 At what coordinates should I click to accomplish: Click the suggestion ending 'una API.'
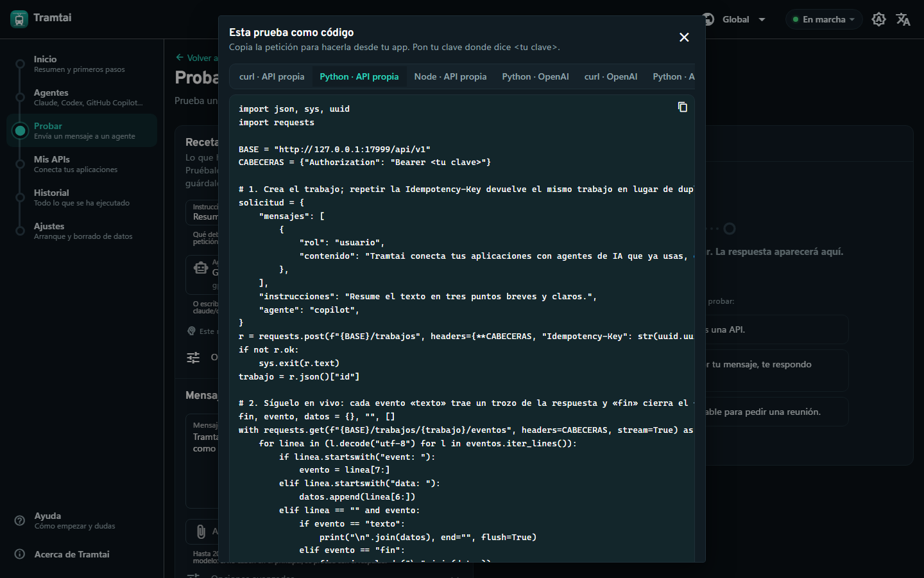726,329
